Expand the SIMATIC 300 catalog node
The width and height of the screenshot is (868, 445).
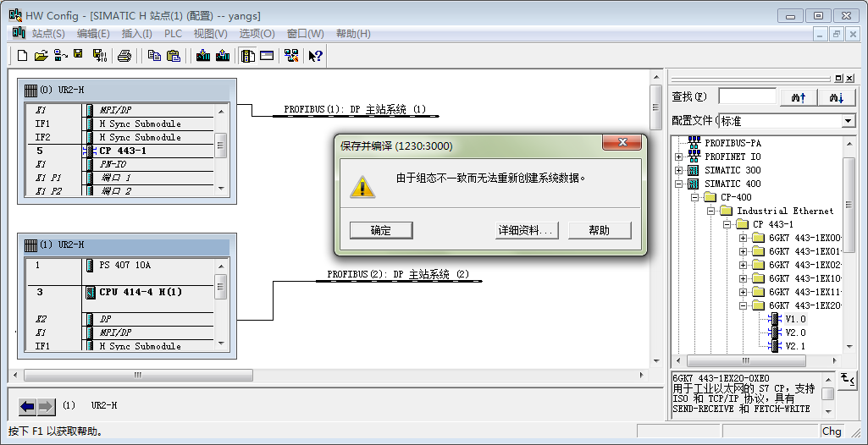pyautogui.click(x=678, y=170)
